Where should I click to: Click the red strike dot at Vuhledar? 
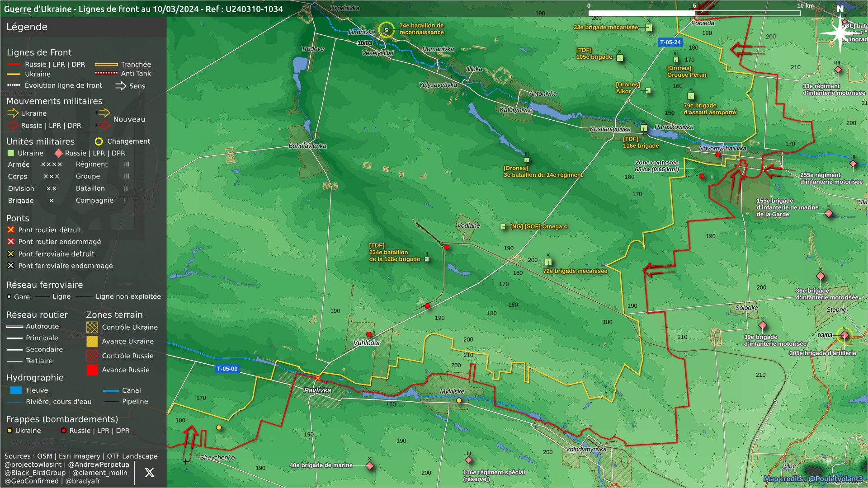pos(369,334)
